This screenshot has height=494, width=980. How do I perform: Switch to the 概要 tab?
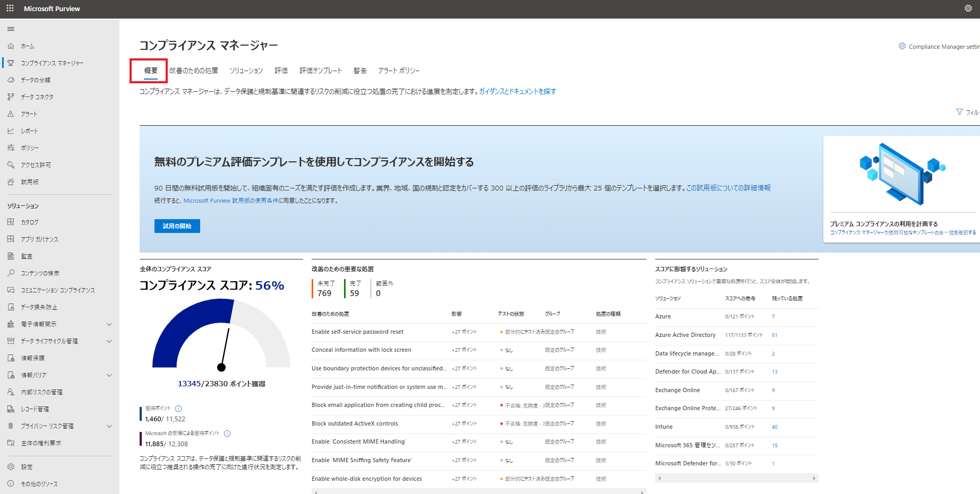(151, 71)
